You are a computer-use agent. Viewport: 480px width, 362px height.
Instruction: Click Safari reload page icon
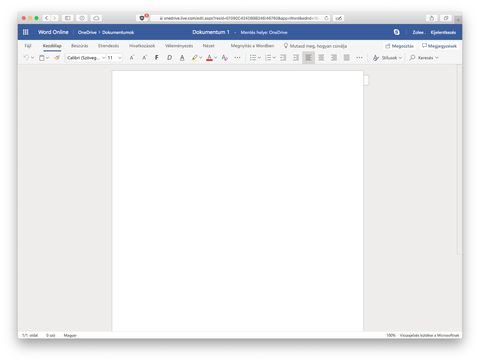tap(326, 18)
